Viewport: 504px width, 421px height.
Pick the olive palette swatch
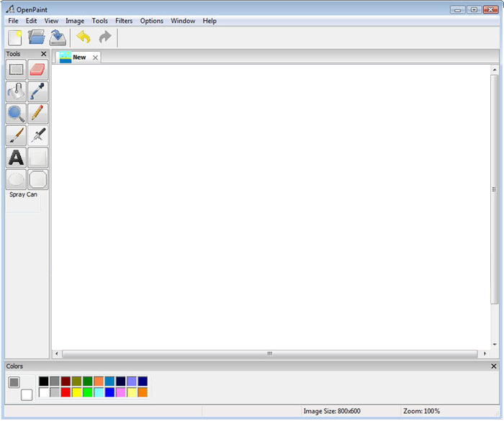point(77,381)
